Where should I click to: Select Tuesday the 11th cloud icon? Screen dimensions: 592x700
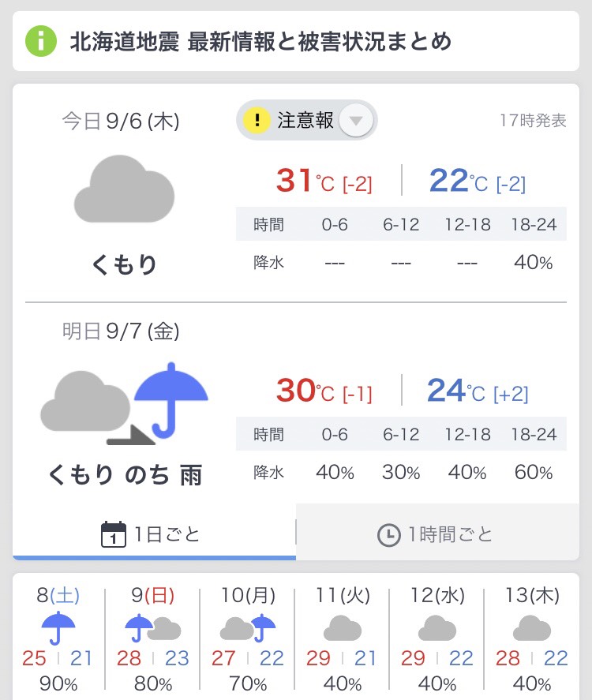(343, 628)
